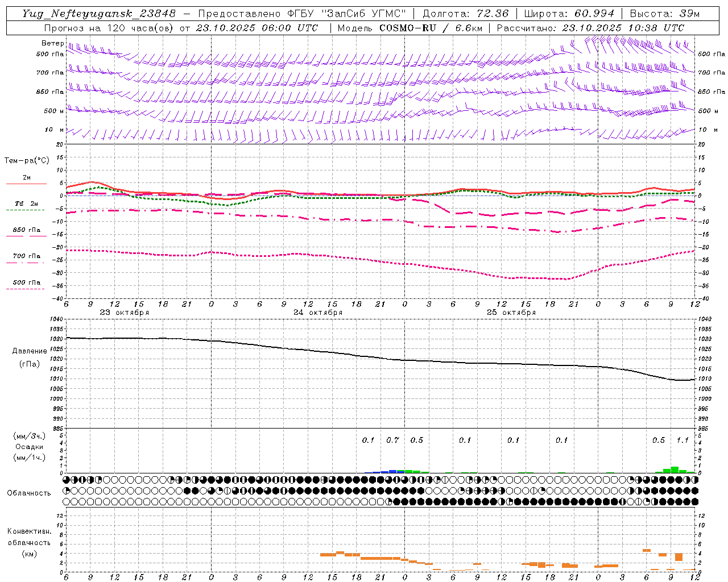Click the 2м temperature legend label
The height and width of the screenshot is (582, 728).
point(27,178)
